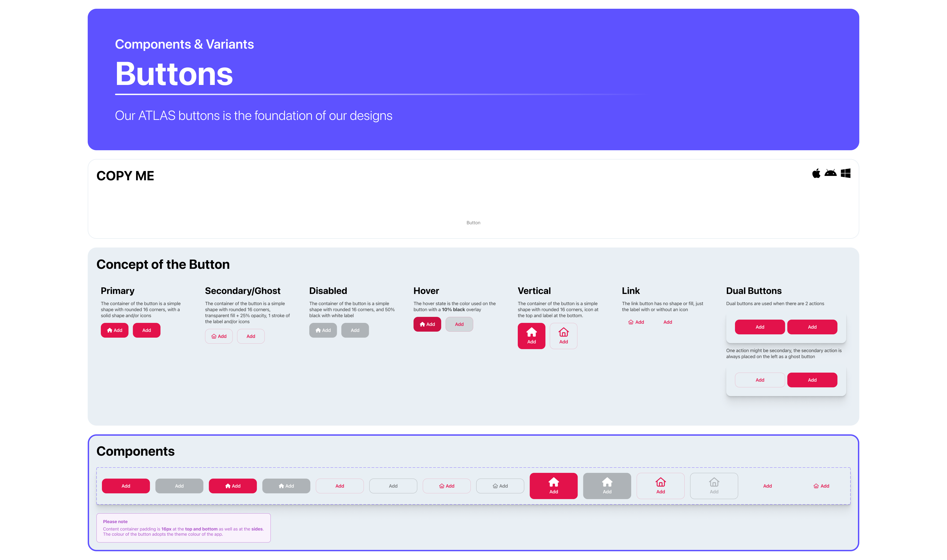Click the filled vertical Add button under Vertical

(531, 336)
